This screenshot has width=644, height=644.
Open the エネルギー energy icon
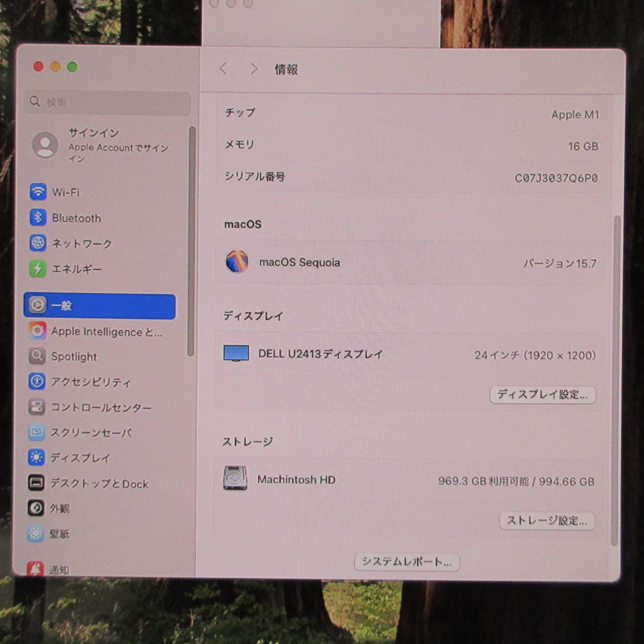coord(38,269)
